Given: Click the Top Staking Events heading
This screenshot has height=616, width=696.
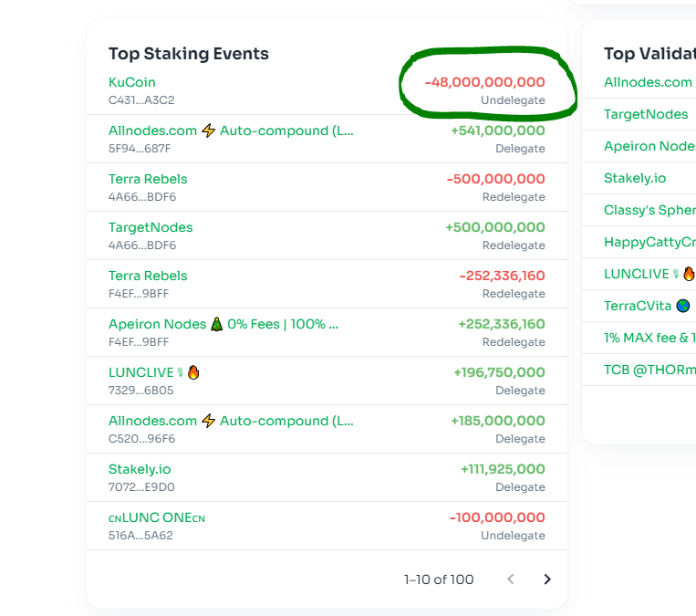Looking at the screenshot, I should point(189,54).
